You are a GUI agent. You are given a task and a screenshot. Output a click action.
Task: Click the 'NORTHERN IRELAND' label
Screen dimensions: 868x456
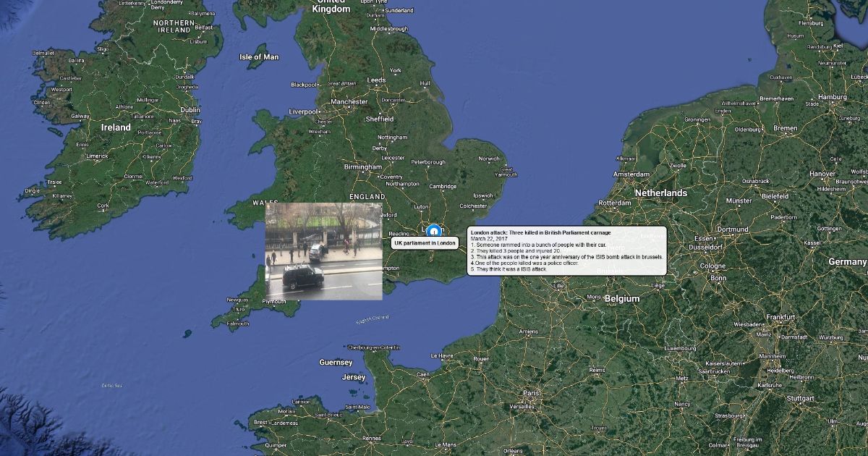(174, 27)
